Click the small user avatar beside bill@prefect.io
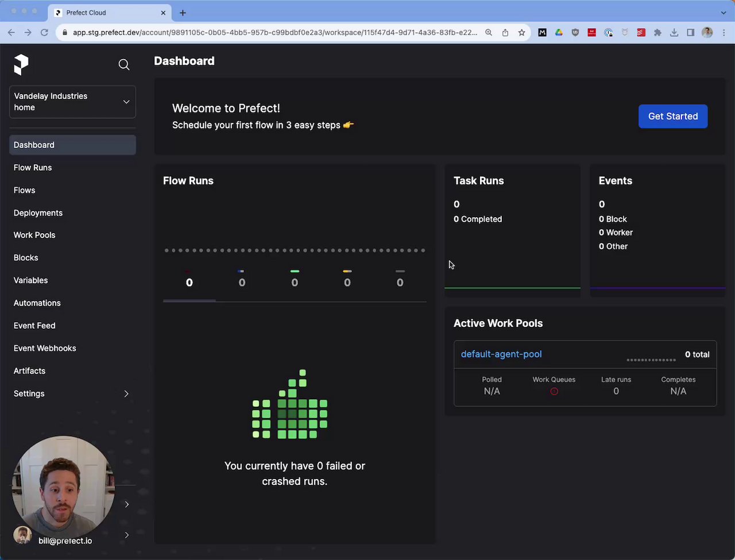The image size is (735, 560). click(x=22, y=535)
